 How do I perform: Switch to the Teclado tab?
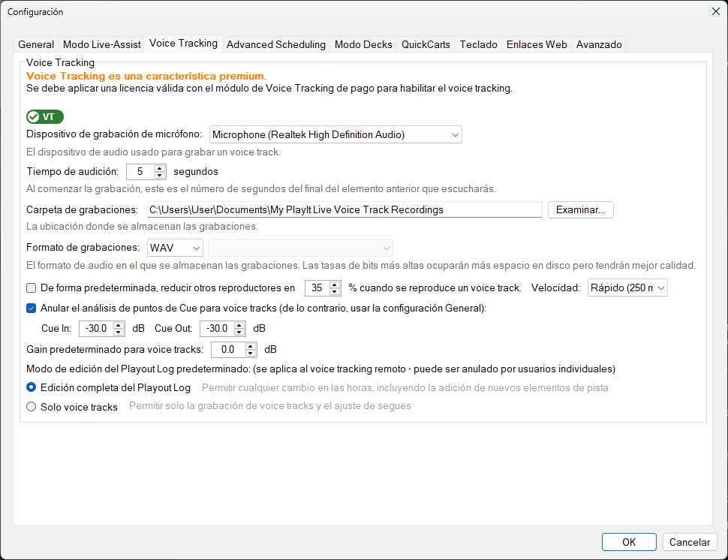point(478,44)
